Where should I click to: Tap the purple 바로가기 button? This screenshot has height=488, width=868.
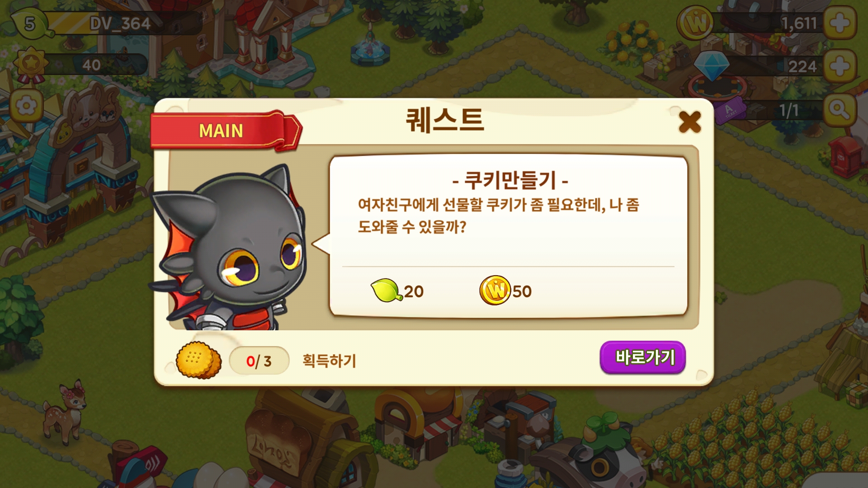click(642, 357)
